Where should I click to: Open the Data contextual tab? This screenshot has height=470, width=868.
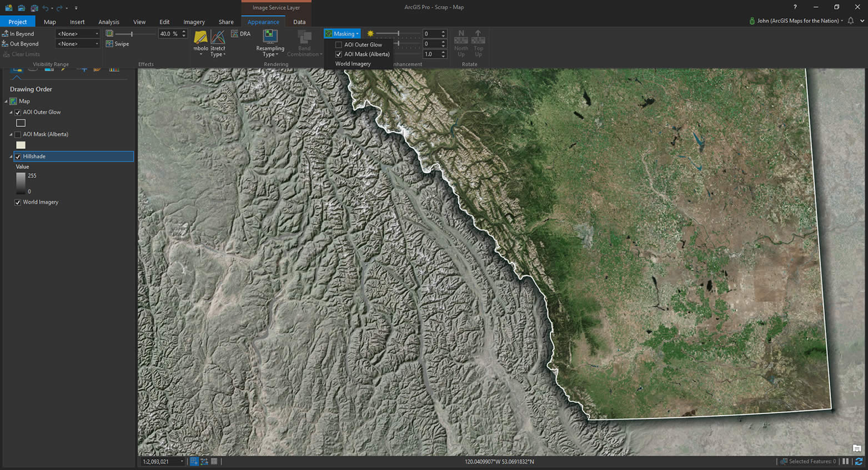(299, 22)
